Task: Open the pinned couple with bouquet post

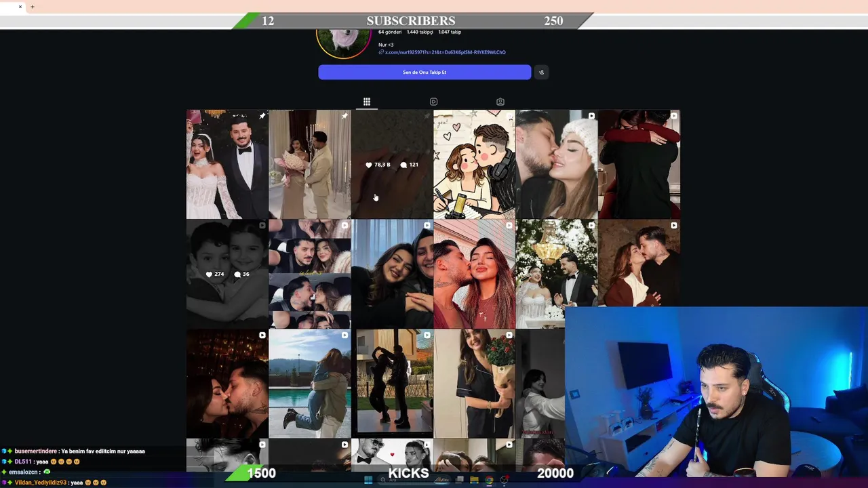Action: pyautogui.click(x=309, y=164)
